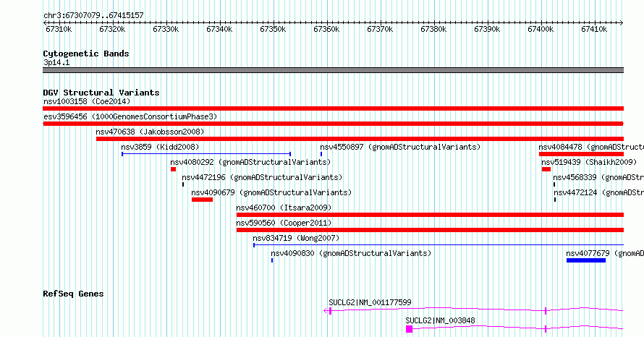The image size is (644, 337).
Task: Click SUCLG2|NM_001177599 gene label
Action: pyautogui.click(x=370, y=302)
